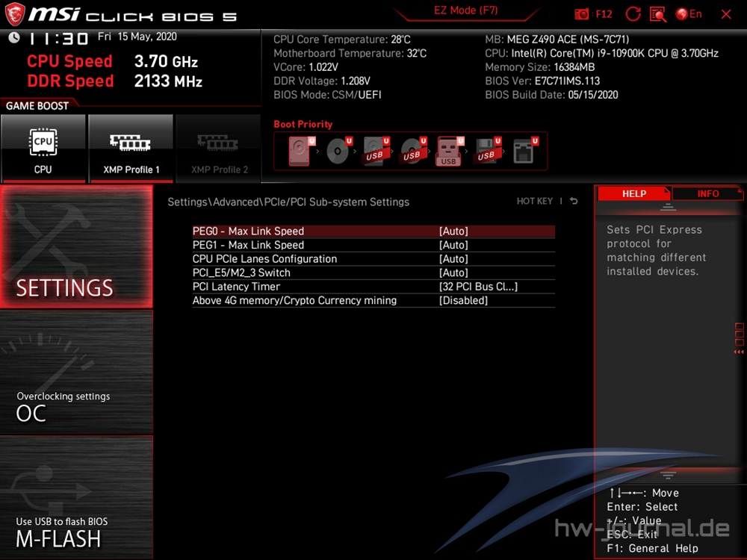The height and width of the screenshot is (560, 747).
Task: Click the circular refresh icon in the top bar
Action: (x=633, y=14)
